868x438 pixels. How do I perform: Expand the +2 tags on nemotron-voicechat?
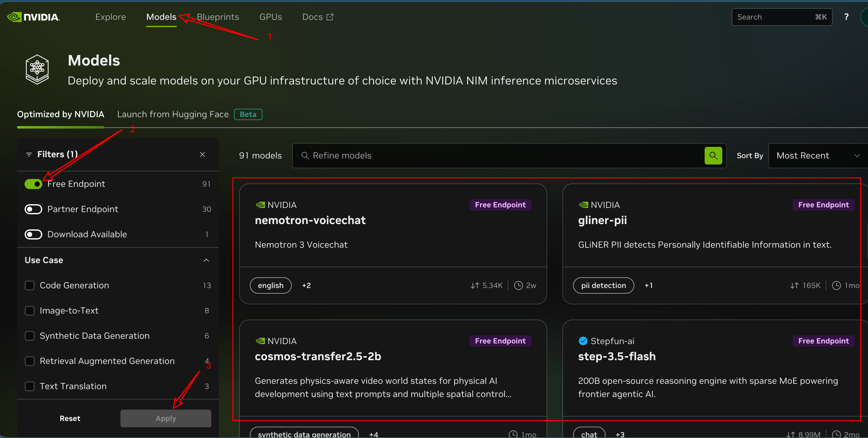click(x=306, y=285)
